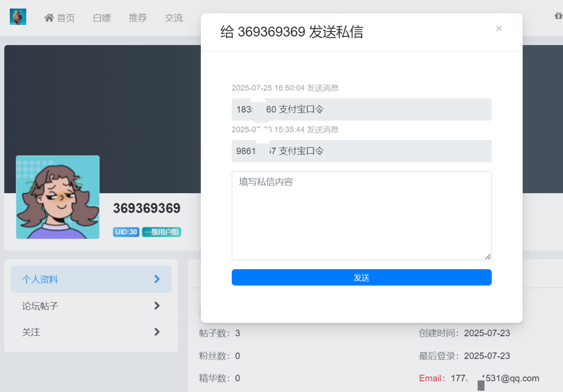Click the email address ending in @qq.com
The image size is (563, 392).
click(495, 378)
